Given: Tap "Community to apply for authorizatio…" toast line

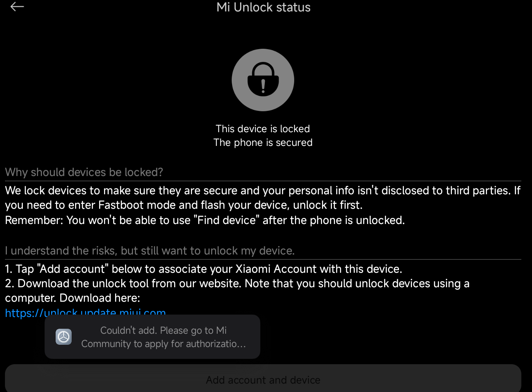Looking at the screenshot, I should (163, 344).
